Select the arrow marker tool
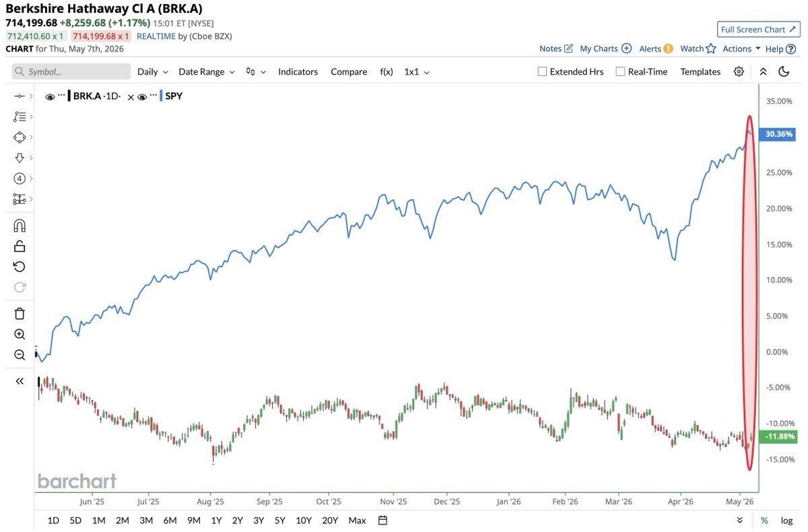 19,158
